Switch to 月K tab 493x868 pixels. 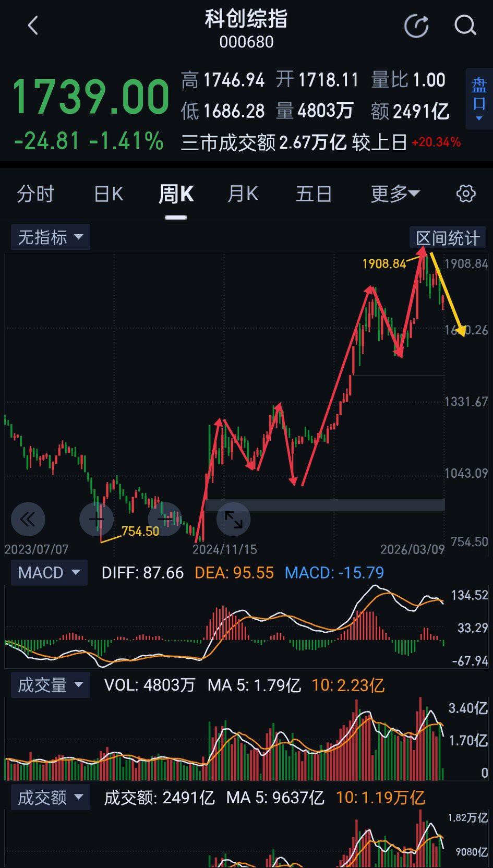pos(243,194)
